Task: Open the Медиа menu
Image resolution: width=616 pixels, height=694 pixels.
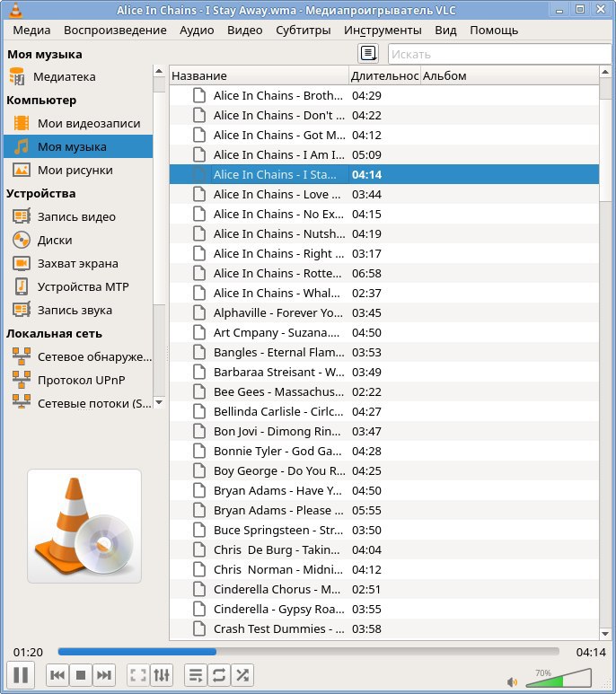Action: point(31,31)
